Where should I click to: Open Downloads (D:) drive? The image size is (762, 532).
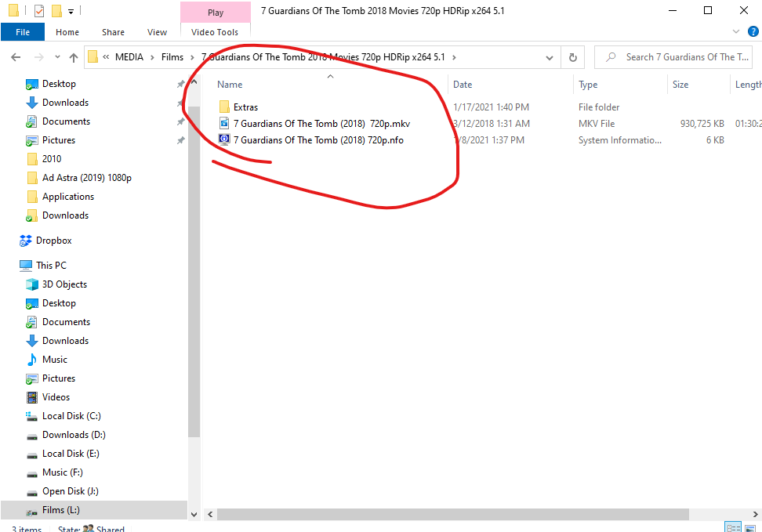pos(74,435)
